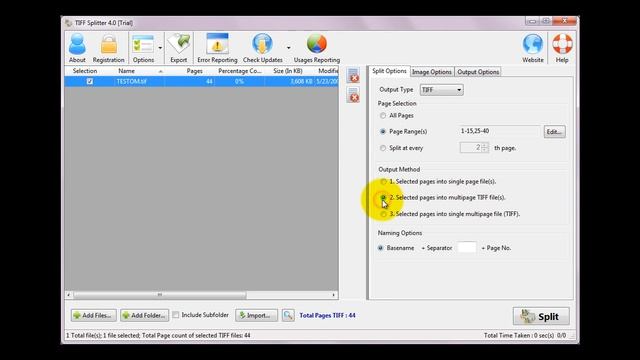Select the Page Range(s) radio button
Screen dimensions: 640x360
pos(383,131)
